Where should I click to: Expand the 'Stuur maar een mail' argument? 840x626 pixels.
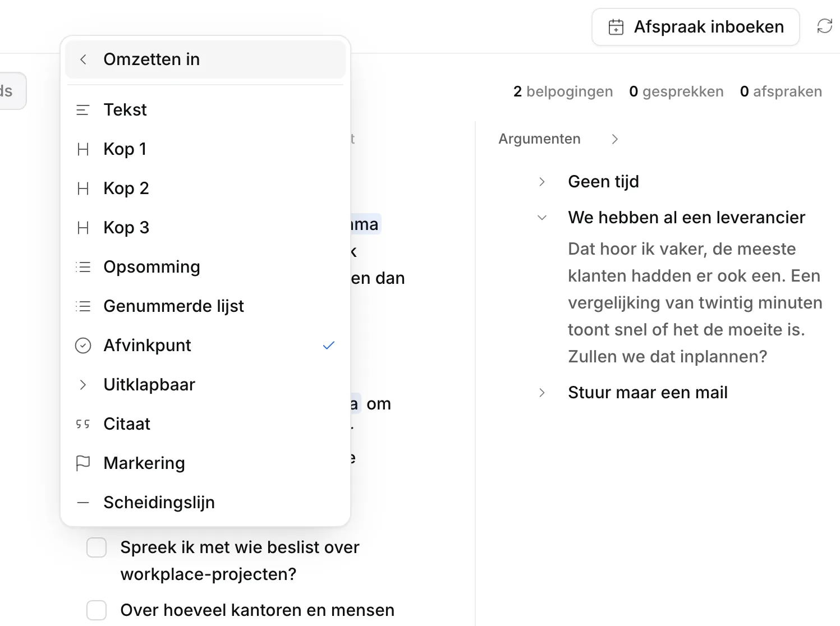click(542, 393)
